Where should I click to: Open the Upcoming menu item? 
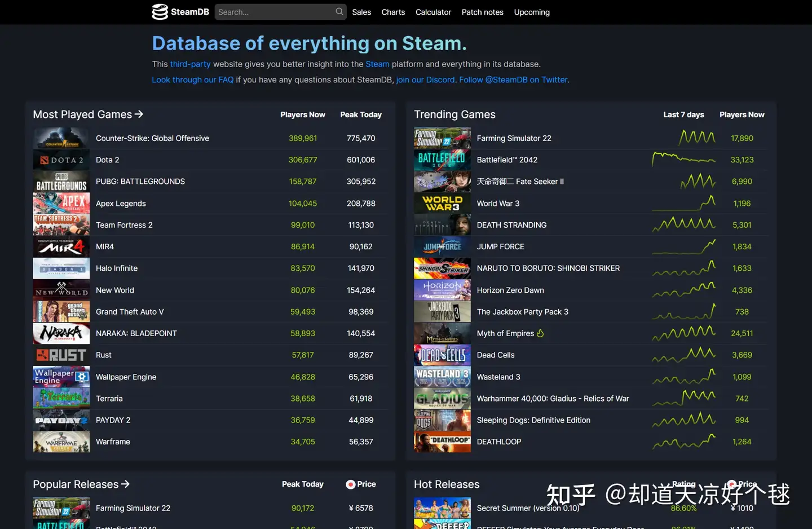pos(532,12)
